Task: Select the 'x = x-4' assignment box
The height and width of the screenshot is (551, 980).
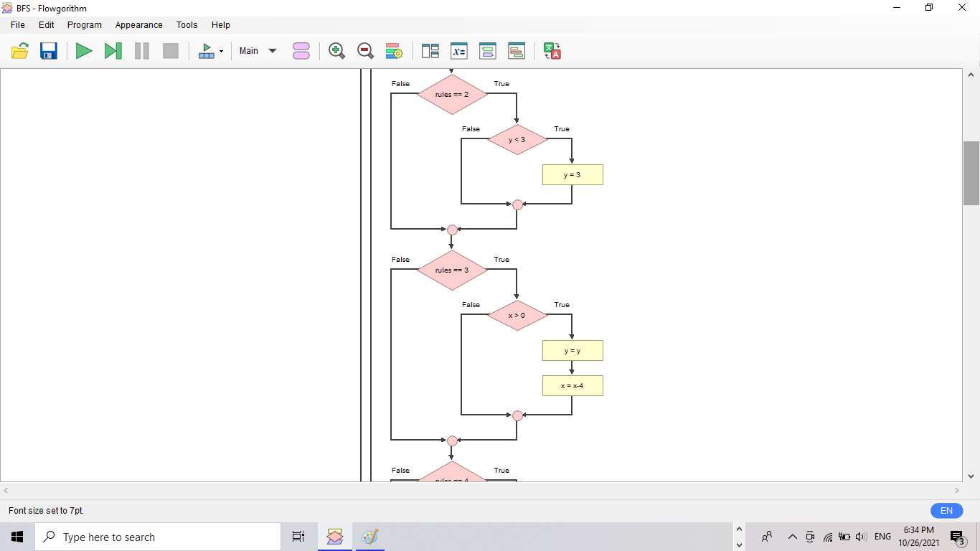Action: point(573,386)
